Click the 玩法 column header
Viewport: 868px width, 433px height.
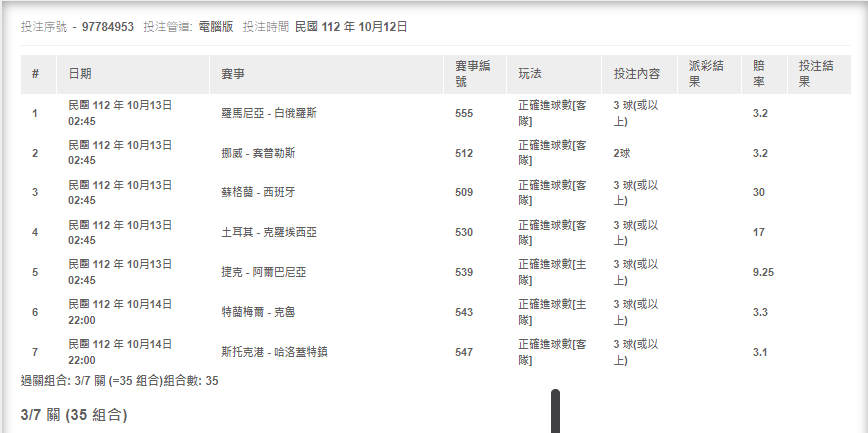[530, 74]
